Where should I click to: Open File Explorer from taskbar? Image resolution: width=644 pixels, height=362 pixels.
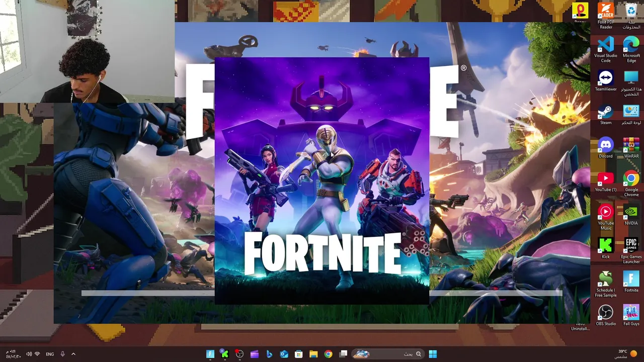[313, 354]
